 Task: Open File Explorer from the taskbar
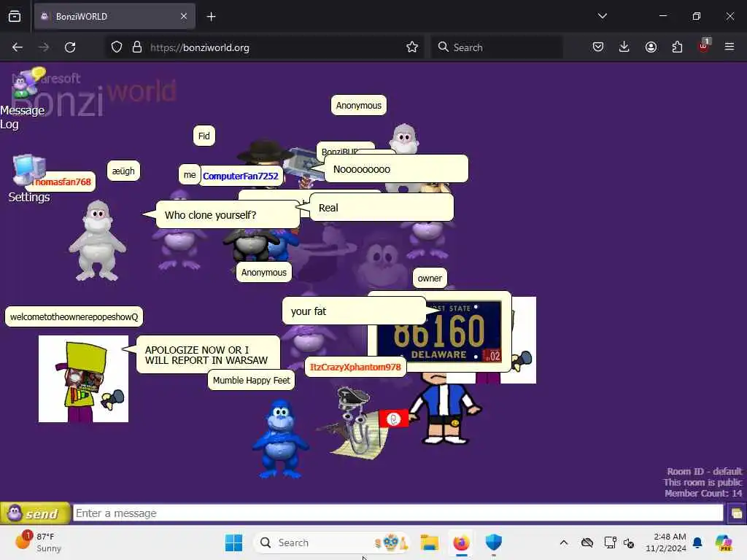429,542
